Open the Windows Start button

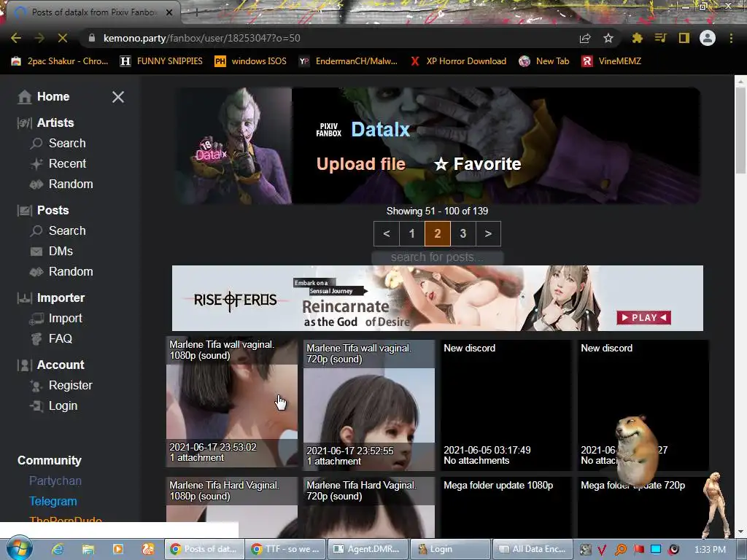[19, 549]
